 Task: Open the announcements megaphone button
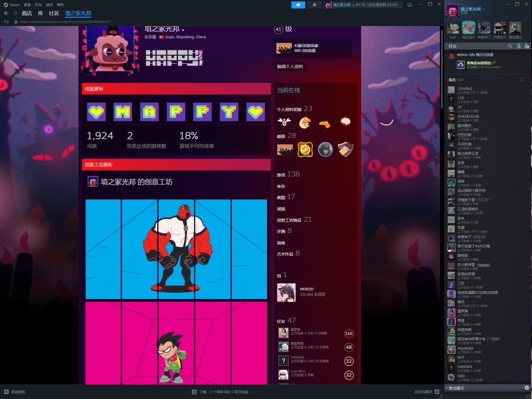[298, 5]
